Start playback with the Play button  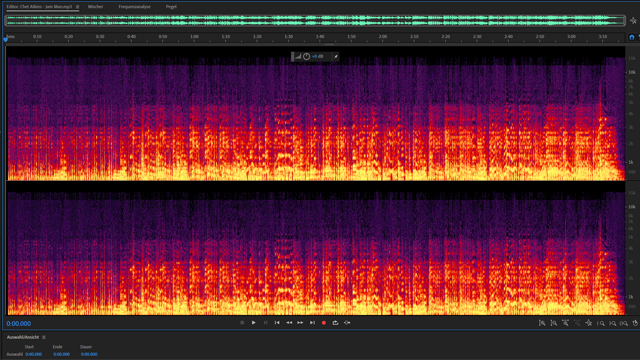pos(253,323)
